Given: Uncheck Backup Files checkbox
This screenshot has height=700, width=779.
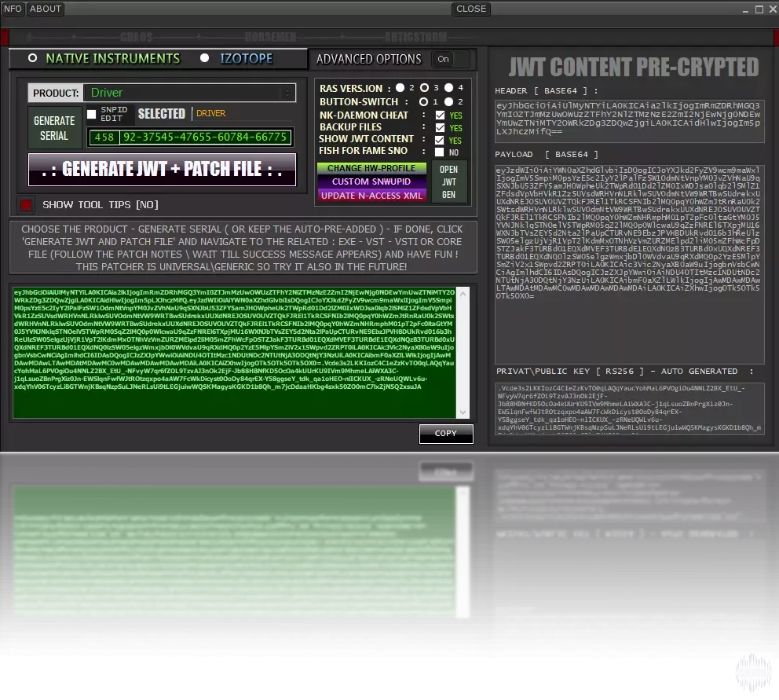Looking at the screenshot, I should click(x=440, y=127).
